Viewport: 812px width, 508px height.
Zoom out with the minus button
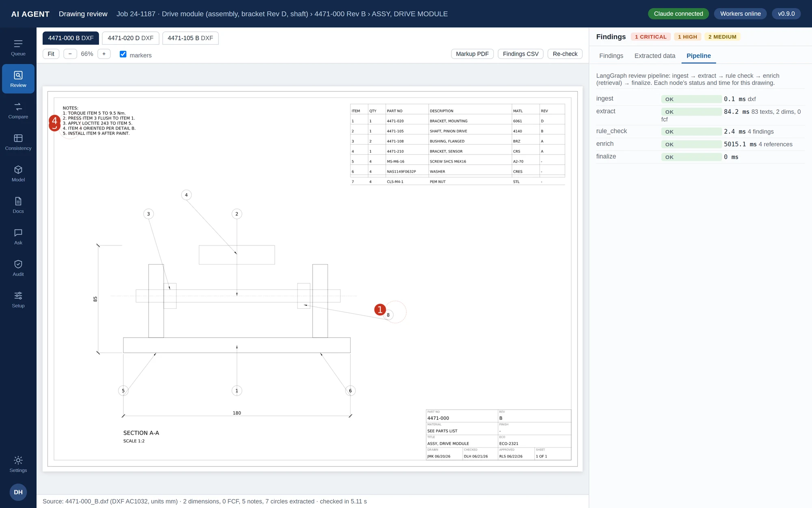pyautogui.click(x=70, y=54)
